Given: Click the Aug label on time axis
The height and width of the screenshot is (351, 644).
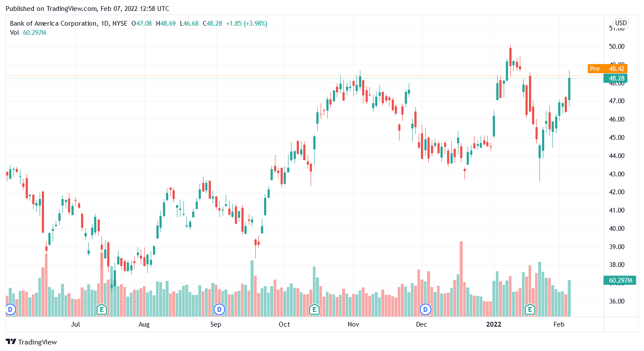Looking at the screenshot, I should [144, 324].
